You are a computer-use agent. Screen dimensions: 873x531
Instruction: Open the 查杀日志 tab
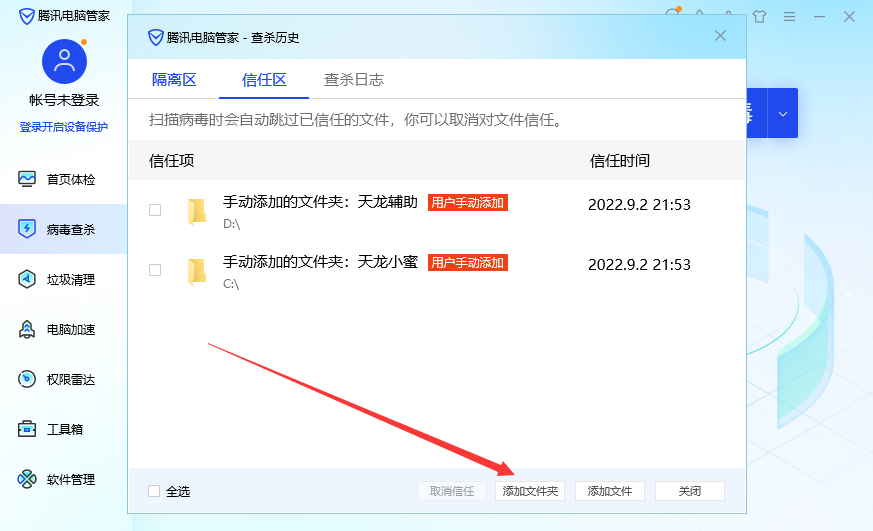pyautogui.click(x=354, y=80)
